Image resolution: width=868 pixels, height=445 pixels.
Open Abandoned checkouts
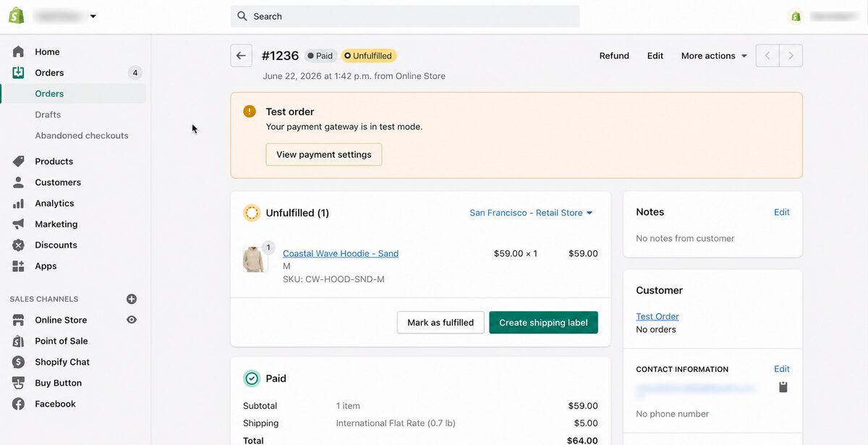82,135
